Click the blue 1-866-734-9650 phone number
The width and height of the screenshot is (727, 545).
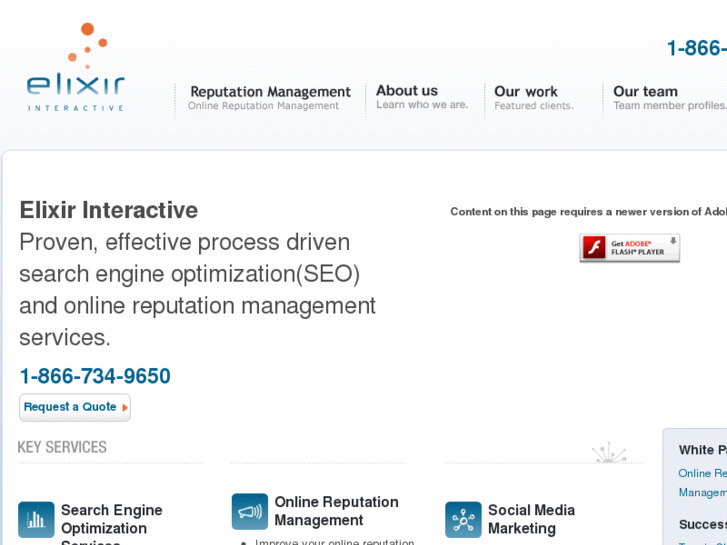(95, 376)
